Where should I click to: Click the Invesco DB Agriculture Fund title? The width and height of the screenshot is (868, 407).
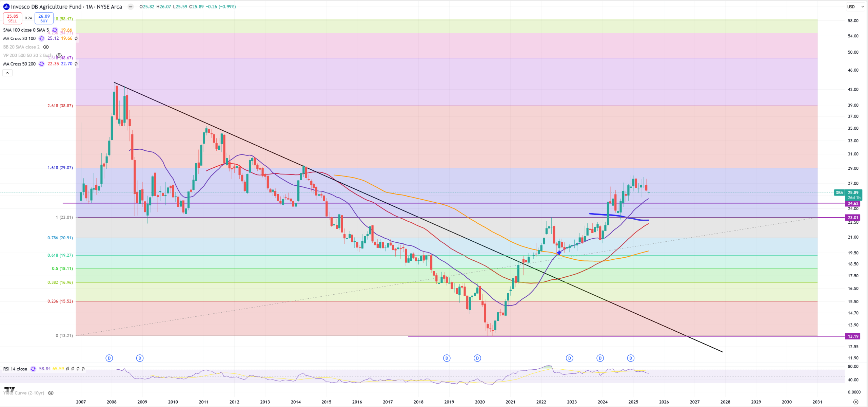click(46, 7)
